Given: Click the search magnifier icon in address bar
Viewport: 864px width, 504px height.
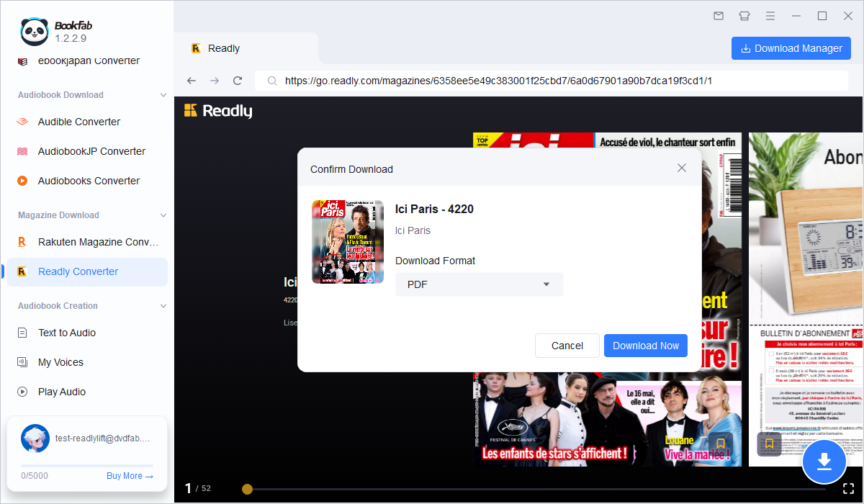Looking at the screenshot, I should click(x=272, y=81).
